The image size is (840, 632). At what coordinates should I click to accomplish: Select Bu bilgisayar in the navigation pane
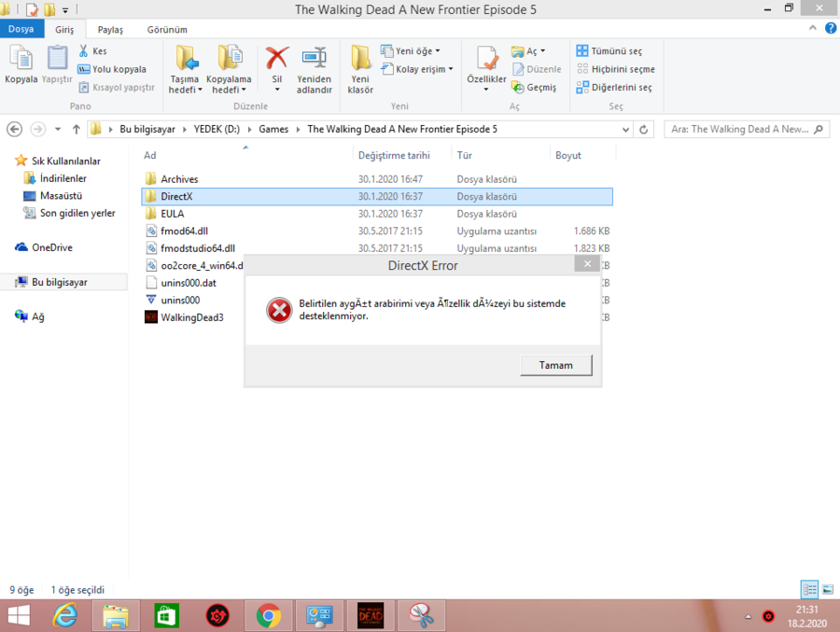[x=59, y=282]
